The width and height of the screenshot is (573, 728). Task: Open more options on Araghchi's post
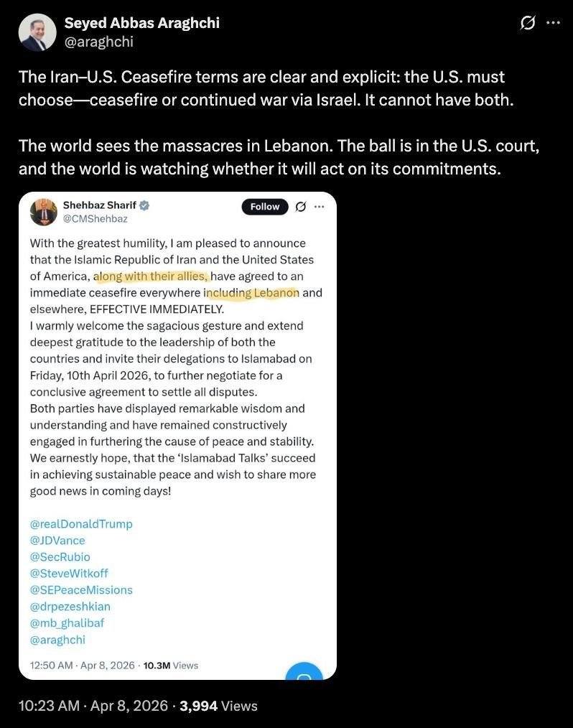tap(552, 22)
